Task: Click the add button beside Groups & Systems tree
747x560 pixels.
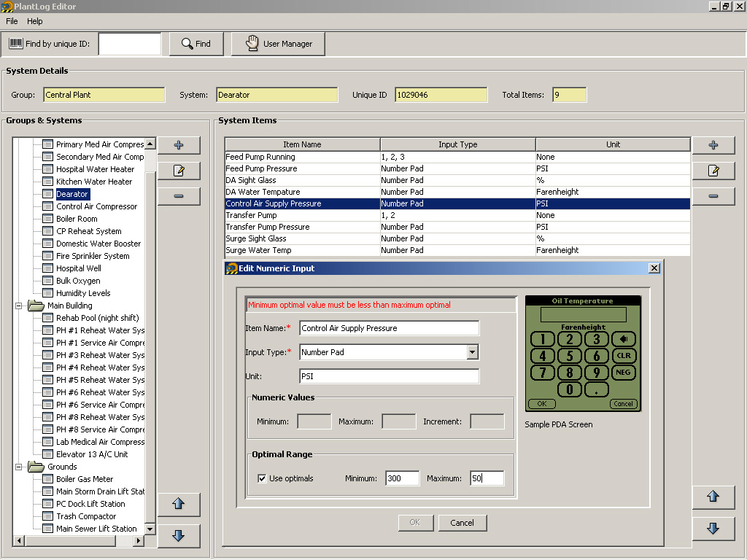Action: (179, 145)
